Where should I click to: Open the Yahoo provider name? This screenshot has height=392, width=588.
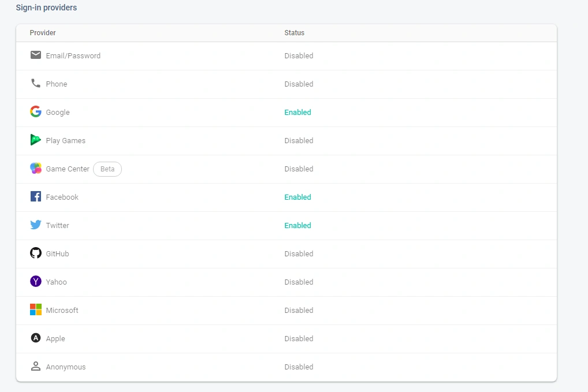click(x=56, y=282)
